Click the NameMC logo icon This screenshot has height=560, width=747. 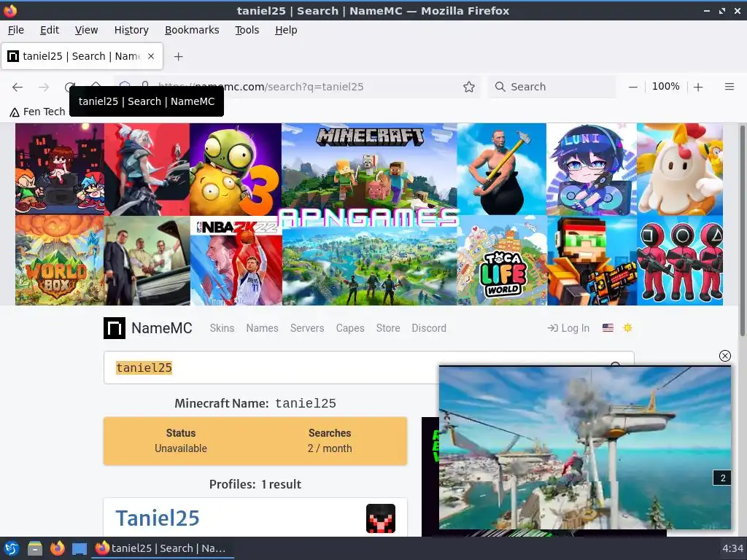115,328
